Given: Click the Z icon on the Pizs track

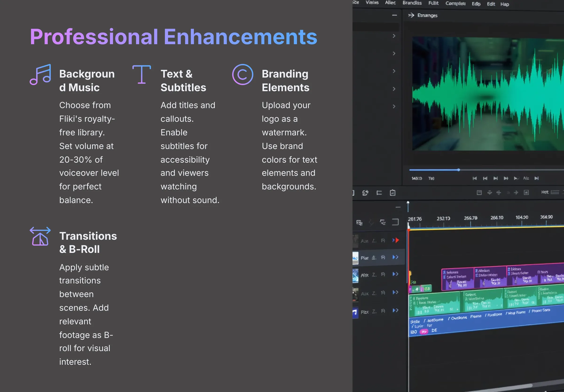Looking at the screenshot, I should tap(374, 311).
